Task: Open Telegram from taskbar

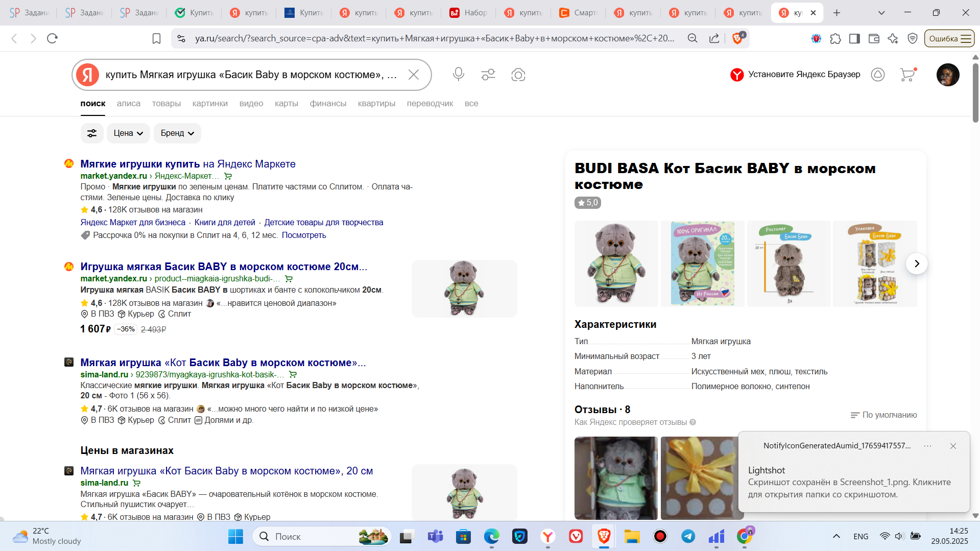Action: pyautogui.click(x=688, y=536)
